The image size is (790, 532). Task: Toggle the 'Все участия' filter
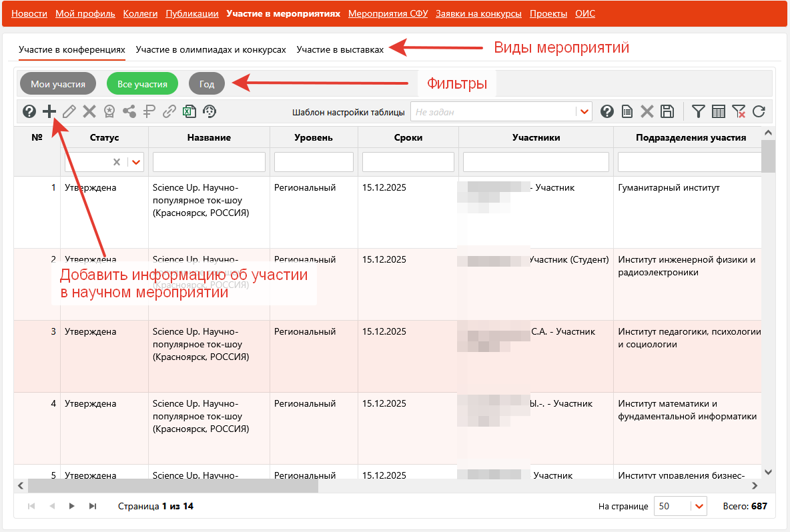[142, 84]
